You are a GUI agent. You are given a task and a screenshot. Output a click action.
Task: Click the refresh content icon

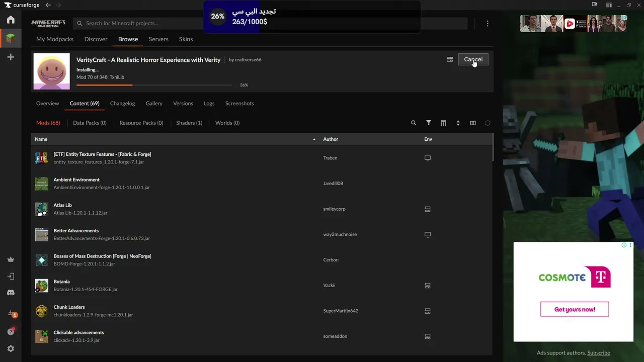coord(488,123)
